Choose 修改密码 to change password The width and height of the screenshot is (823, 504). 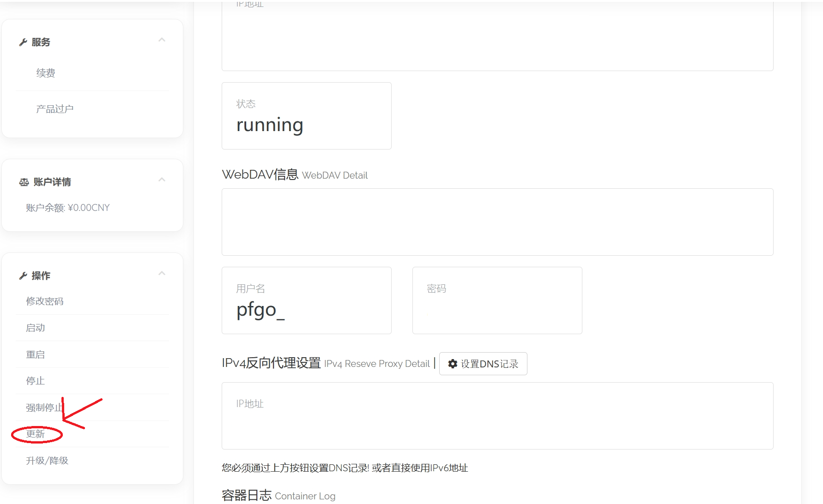tap(44, 301)
